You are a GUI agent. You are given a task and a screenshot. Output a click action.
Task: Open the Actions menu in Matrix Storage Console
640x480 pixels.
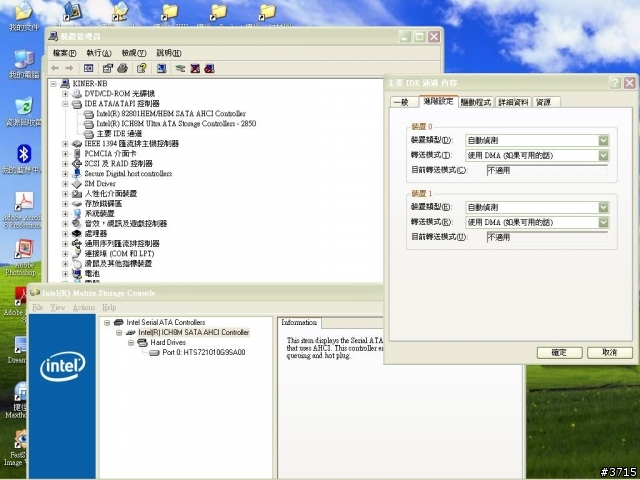(x=84, y=307)
